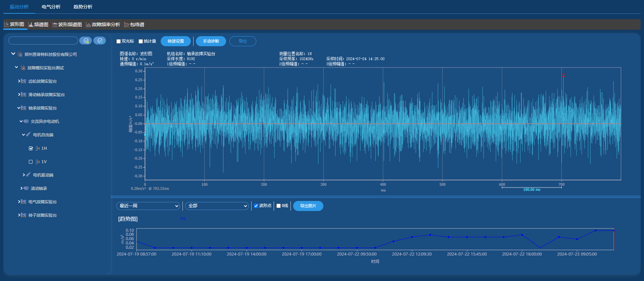This screenshot has width=644, height=281.
Task: Click the 采样频率: 10240Hz text
Action: pyautogui.click(x=296, y=59)
